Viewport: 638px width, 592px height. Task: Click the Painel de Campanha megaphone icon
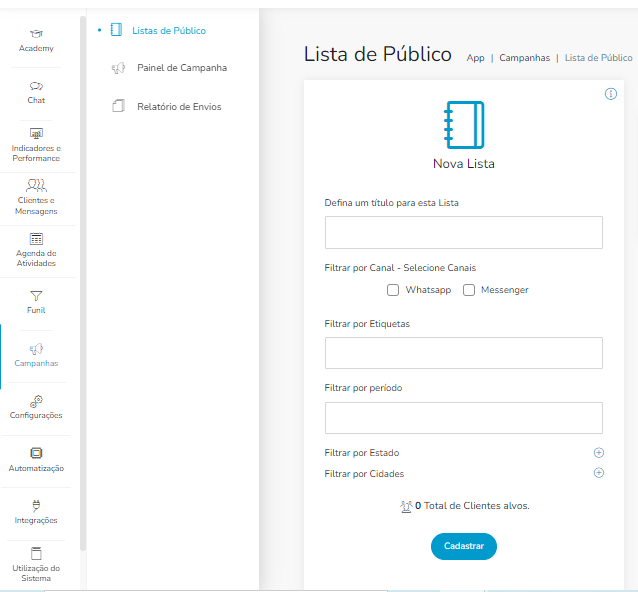coord(118,68)
